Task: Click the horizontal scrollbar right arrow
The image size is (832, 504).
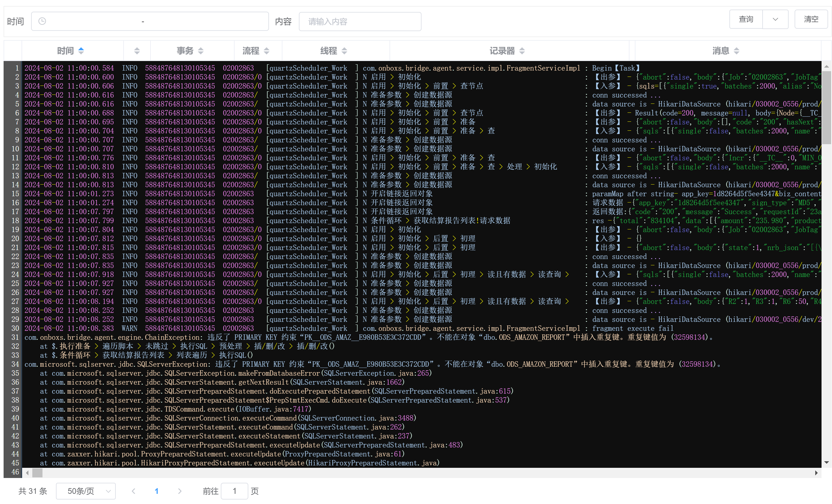Action: (816, 473)
